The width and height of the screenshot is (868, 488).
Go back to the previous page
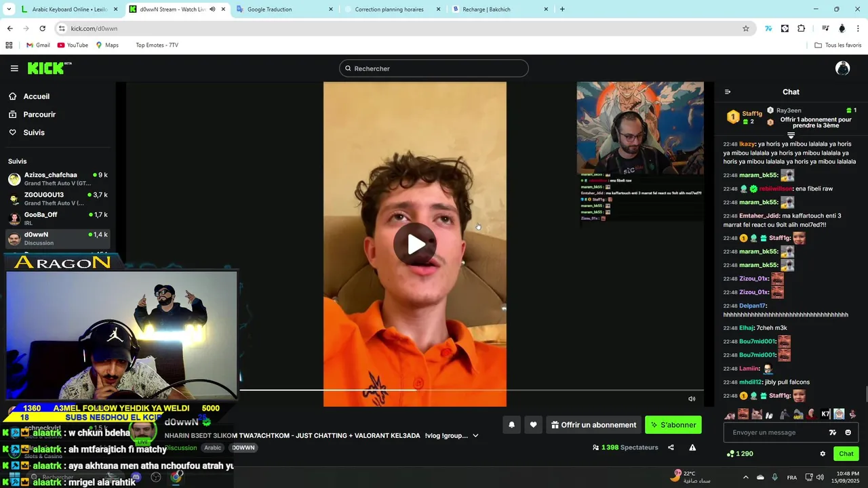[9, 28]
